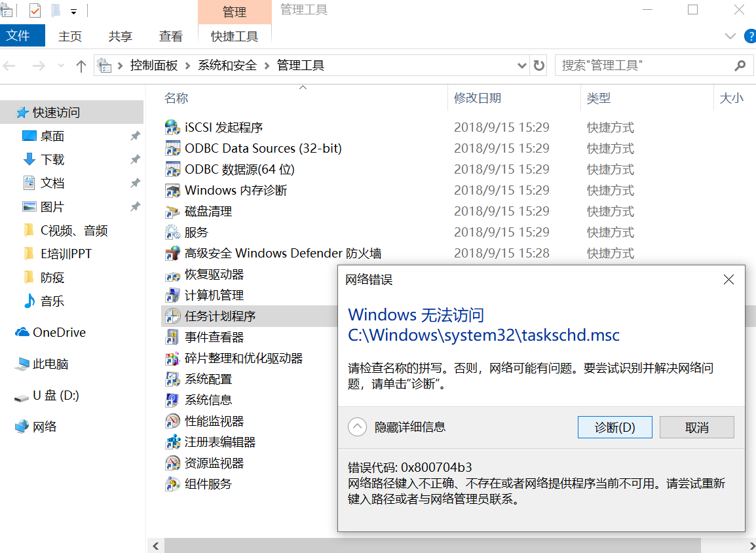This screenshot has width=756, height=553.
Task: Open customize quick access toolbar dropdown
Action: click(x=74, y=10)
